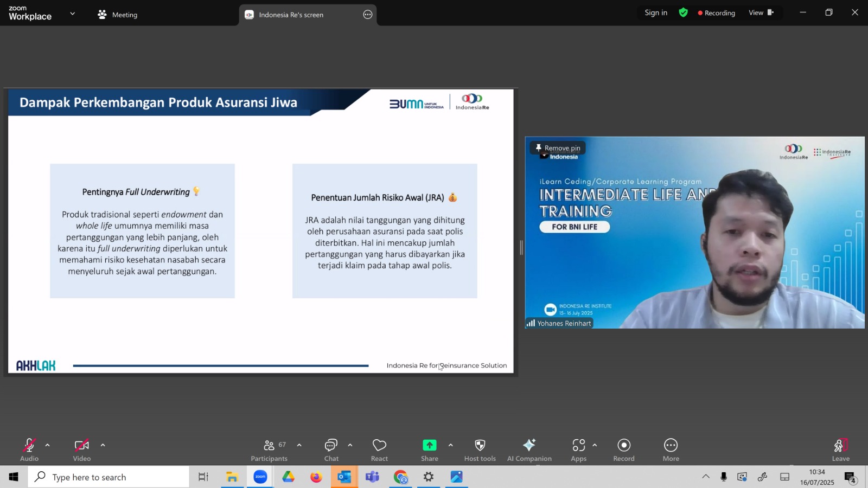Click the green Share screen icon
The height and width of the screenshot is (488, 868).
[x=430, y=445]
